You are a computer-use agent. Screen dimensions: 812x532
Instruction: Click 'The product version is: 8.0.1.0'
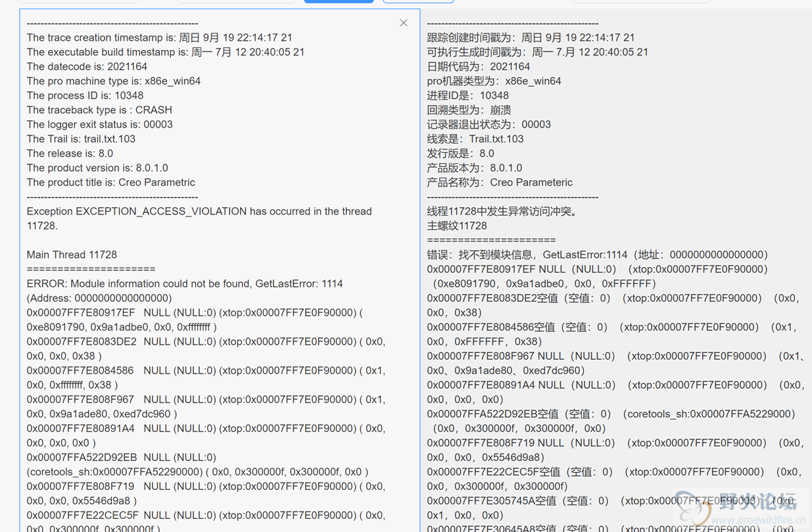click(97, 168)
